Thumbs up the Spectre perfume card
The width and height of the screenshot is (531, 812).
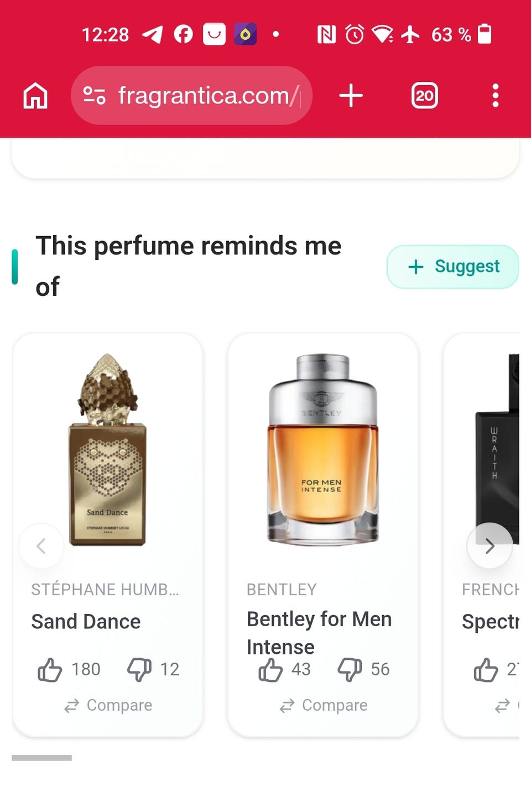pos(486,669)
